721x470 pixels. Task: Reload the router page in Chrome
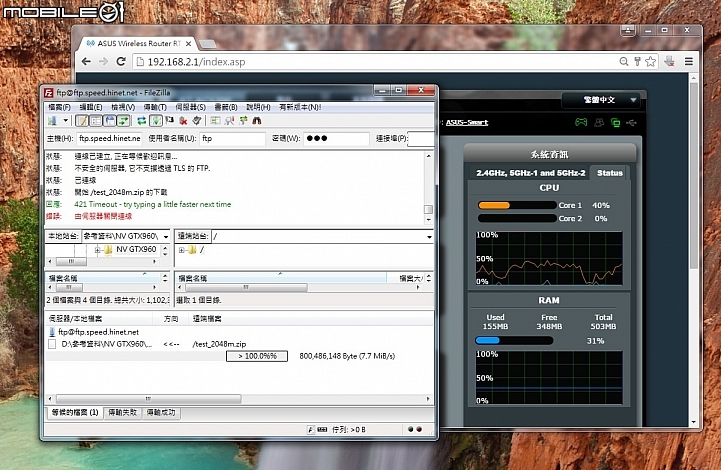[x=121, y=62]
